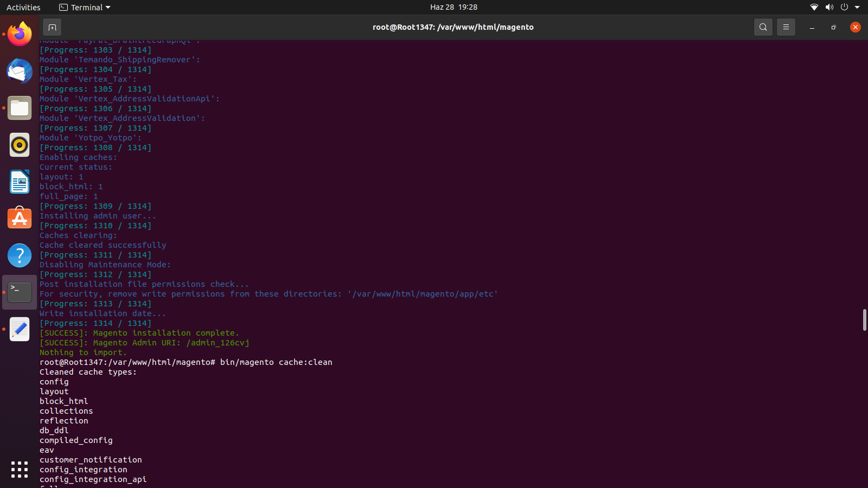The height and width of the screenshot is (488, 868).
Task: Click the volume indicator icon
Action: (x=829, y=8)
